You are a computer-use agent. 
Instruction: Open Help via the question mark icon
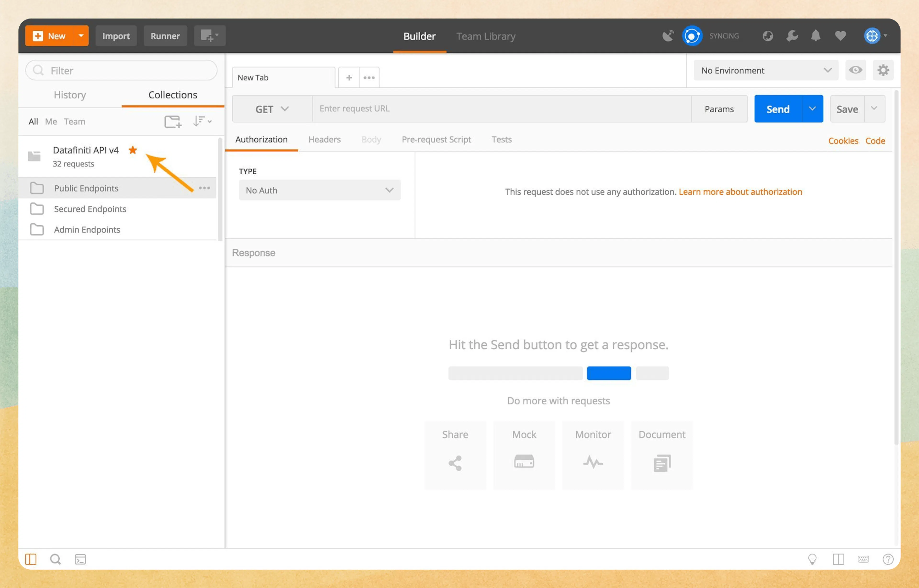pyautogui.click(x=888, y=559)
